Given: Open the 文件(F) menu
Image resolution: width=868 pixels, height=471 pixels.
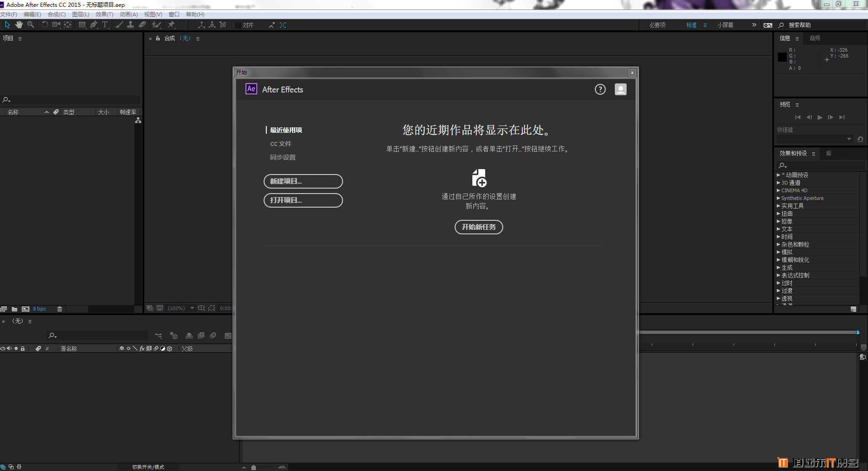Looking at the screenshot, I should pos(9,15).
